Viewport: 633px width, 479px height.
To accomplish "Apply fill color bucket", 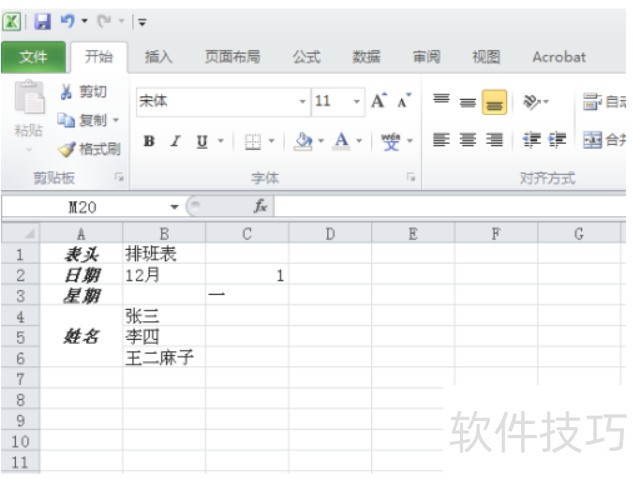I will tap(304, 141).
